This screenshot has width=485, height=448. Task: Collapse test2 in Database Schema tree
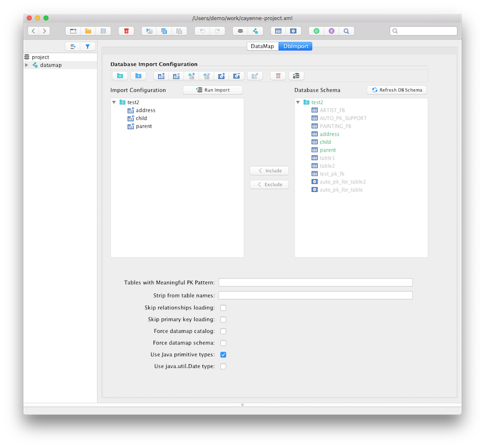point(298,102)
